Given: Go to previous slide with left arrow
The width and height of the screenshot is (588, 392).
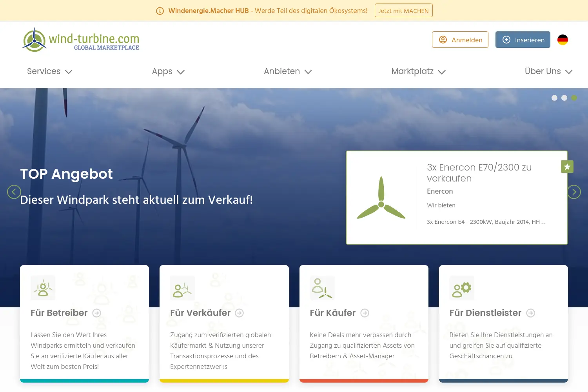Looking at the screenshot, I should [x=14, y=192].
